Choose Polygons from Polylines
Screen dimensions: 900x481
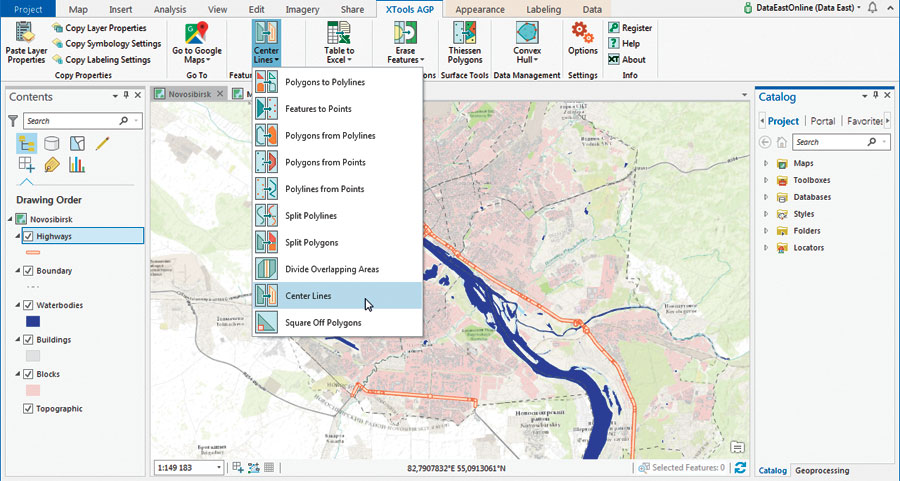click(x=338, y=135)
